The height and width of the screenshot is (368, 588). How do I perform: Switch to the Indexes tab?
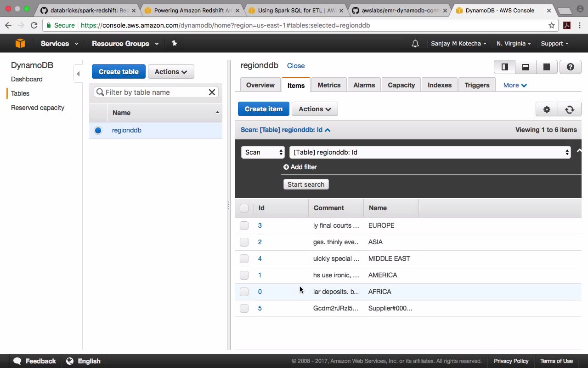coord(440,85)
